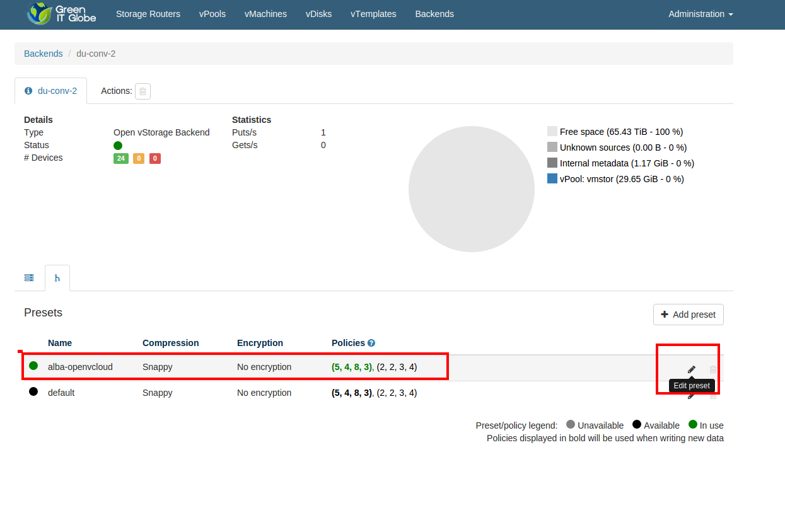Select the presets branch icon tab
Screen dimensions: 785x532
click(57, 278)
